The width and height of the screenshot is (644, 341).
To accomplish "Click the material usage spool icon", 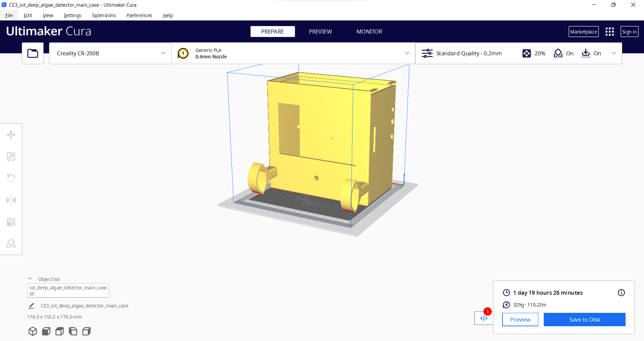I will pyautogui.click(x=506, y=305).
